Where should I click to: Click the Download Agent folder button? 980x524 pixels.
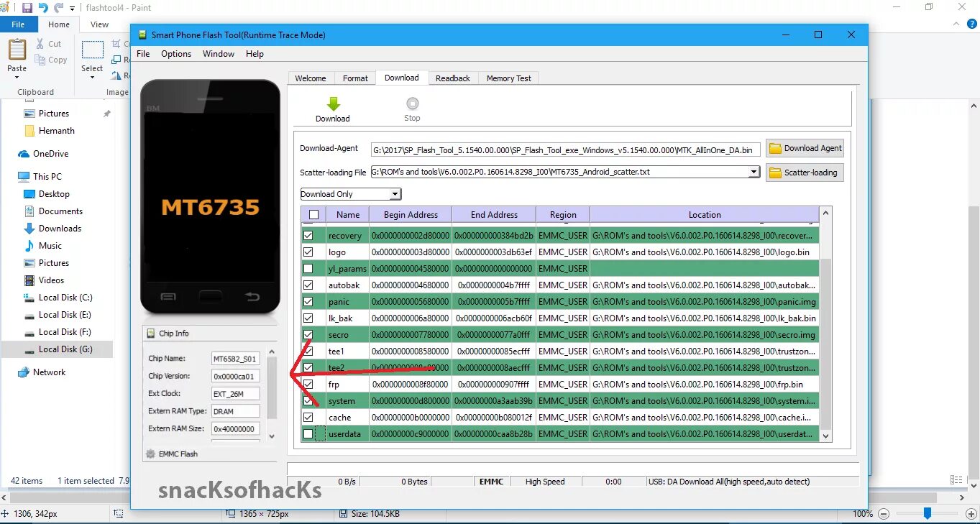(x=805, y=148)
